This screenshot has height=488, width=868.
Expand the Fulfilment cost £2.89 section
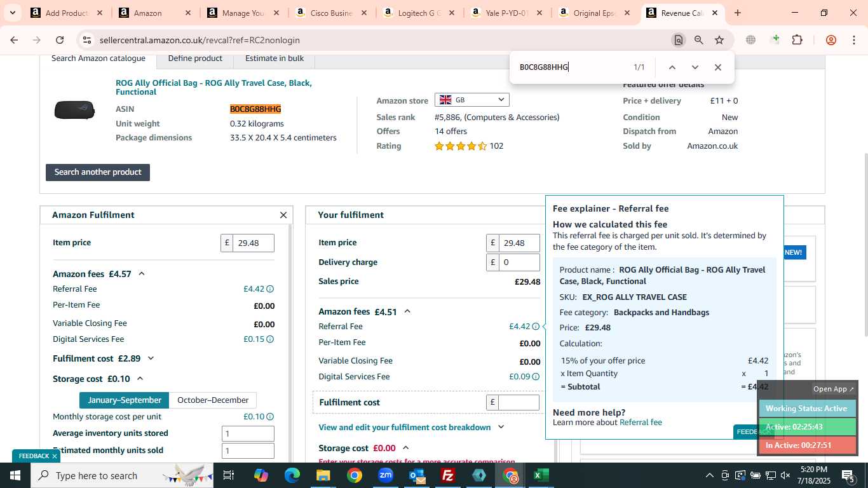pyautogui.click(x=151, y=358)
